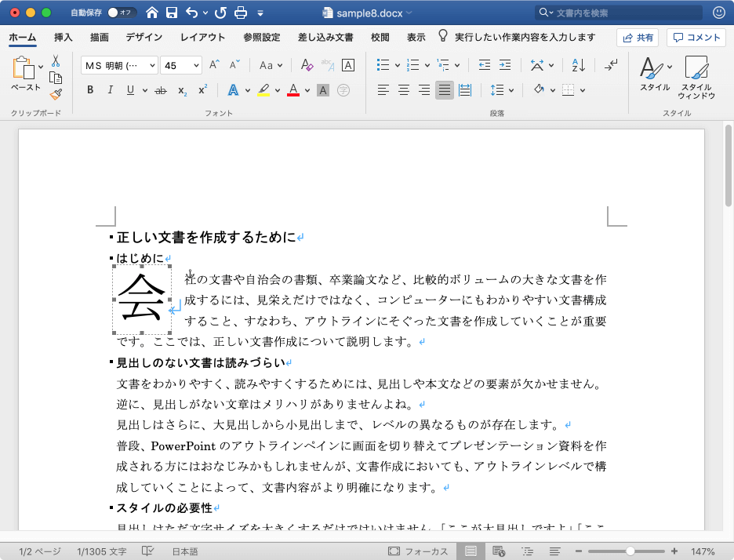734x560 pixels.
Task: Open the デザイン tab
Action: click(x=144, y=38)
